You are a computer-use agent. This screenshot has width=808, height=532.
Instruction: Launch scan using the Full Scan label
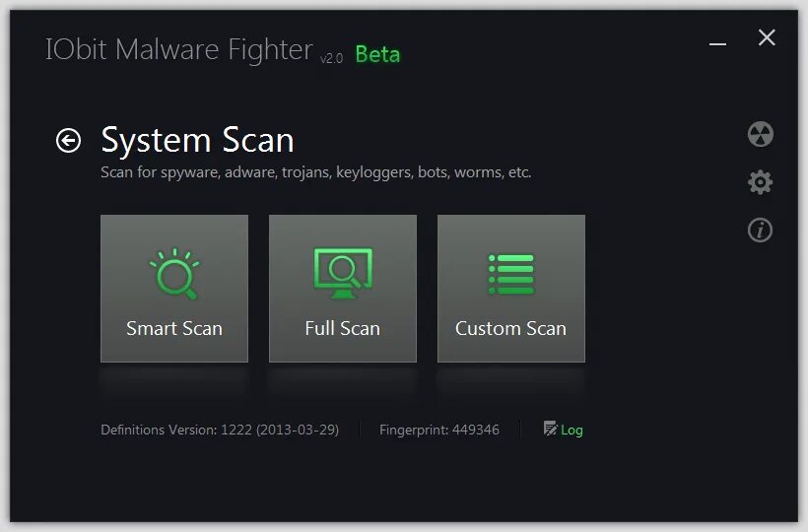(x=342, y=328)
